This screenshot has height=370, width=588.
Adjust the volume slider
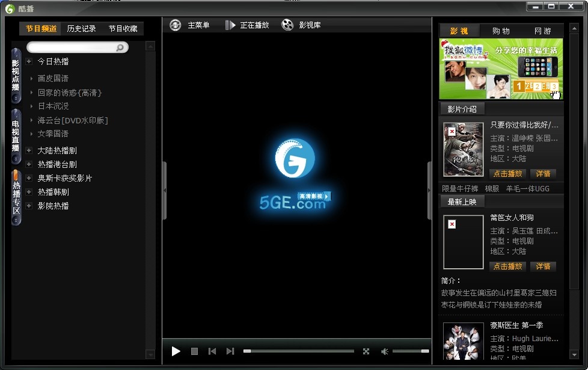tap(411, 351)
